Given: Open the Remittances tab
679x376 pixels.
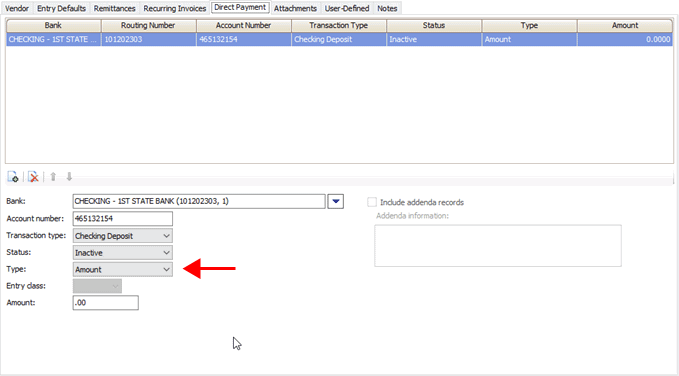Looking at the screenshot, I should [x=114, y=8].
